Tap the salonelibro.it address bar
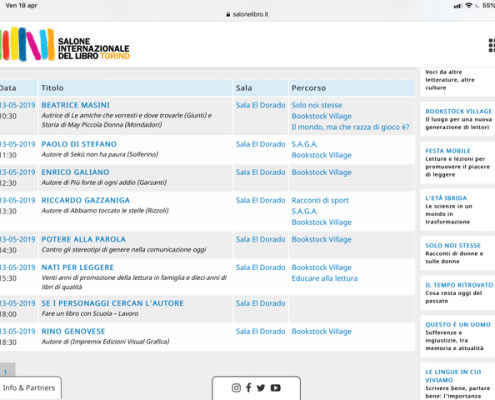Screen dimensions: 495x400 tap(247, 14)
